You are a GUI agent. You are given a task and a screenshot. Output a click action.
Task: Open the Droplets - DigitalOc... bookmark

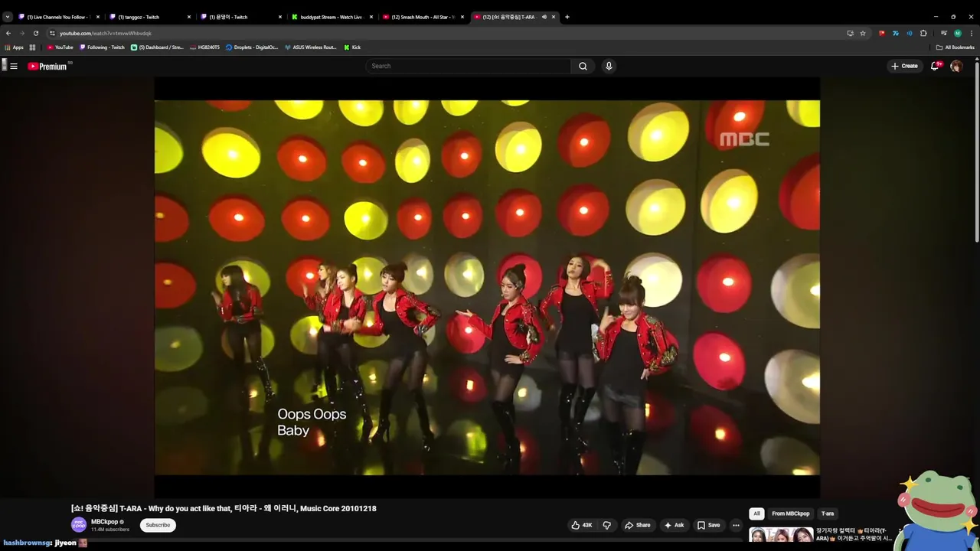pos(252,47)
